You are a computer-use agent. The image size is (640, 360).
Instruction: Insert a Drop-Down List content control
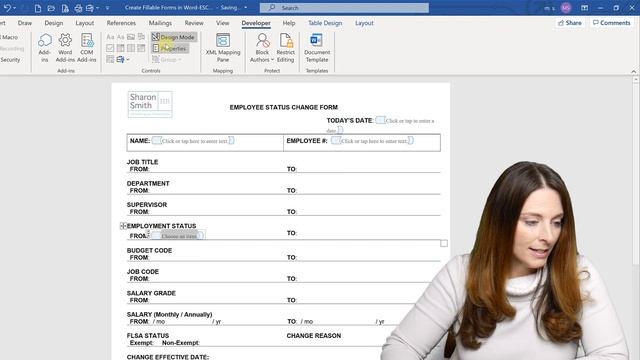point(131,48)
